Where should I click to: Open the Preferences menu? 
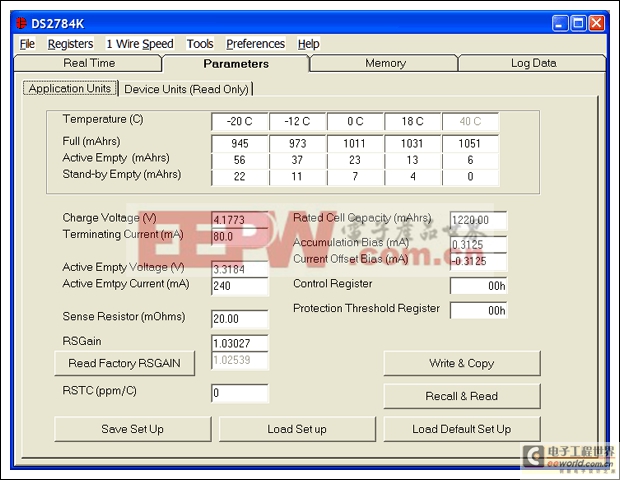pyautogui.click(x=255, y=44)
